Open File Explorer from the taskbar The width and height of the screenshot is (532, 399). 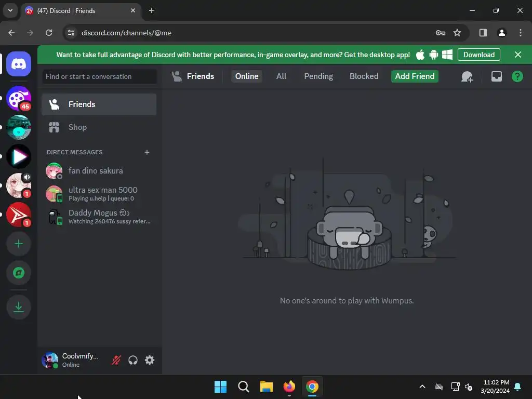pos(267,387)
